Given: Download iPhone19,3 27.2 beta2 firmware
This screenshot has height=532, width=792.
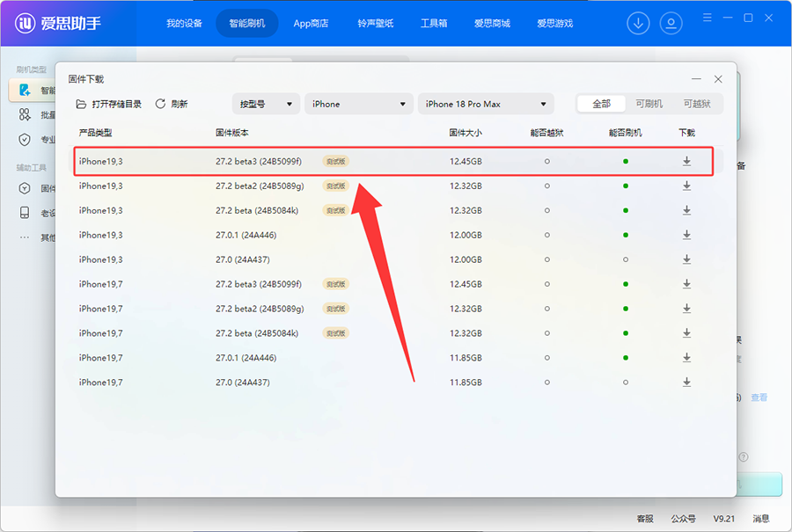Looking at the screenshot, I should [x=686, y=186].
